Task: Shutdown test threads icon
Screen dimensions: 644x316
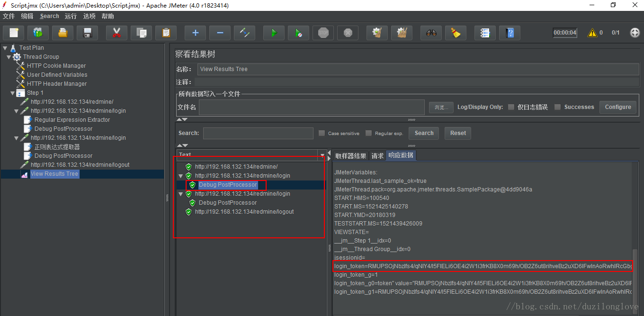Action: coord(348,33)
